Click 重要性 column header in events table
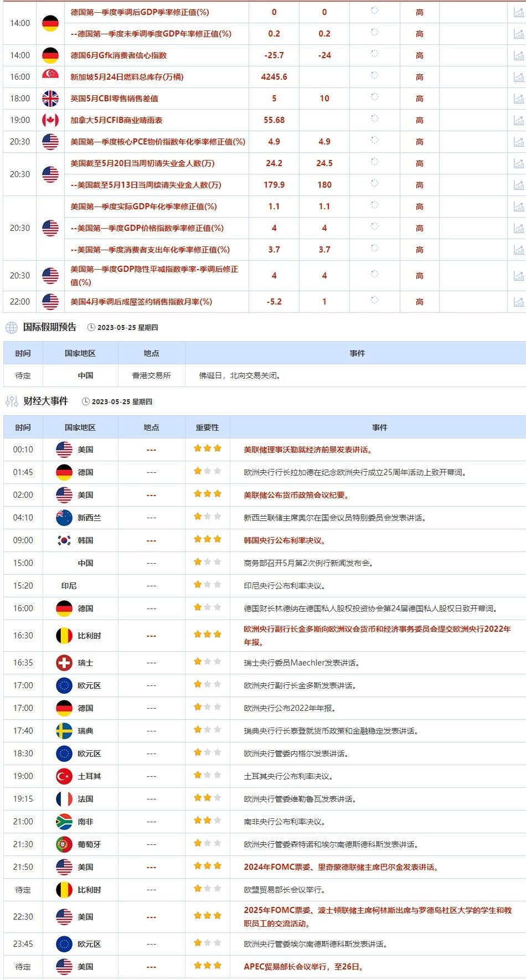 click(x=207, y=427)
